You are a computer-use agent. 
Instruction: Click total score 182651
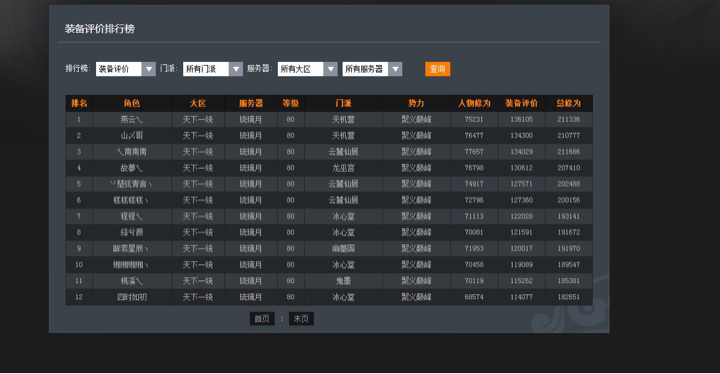[x=568, y=297]
